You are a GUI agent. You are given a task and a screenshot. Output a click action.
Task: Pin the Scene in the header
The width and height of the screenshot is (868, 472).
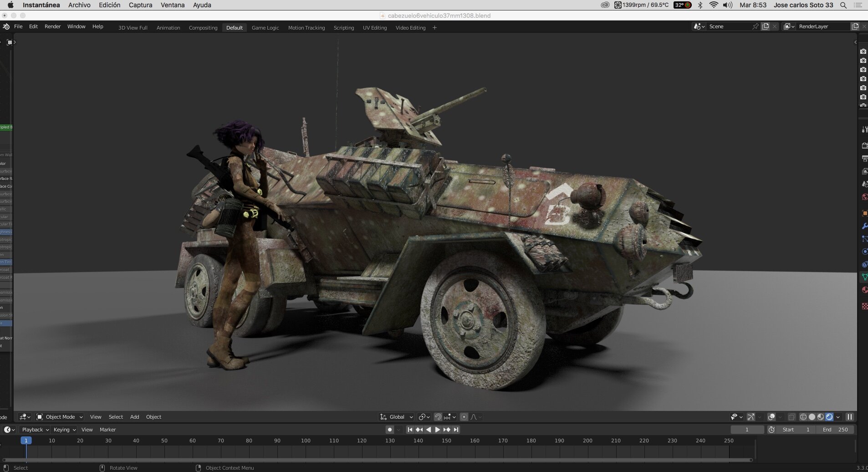click(756, 26)
